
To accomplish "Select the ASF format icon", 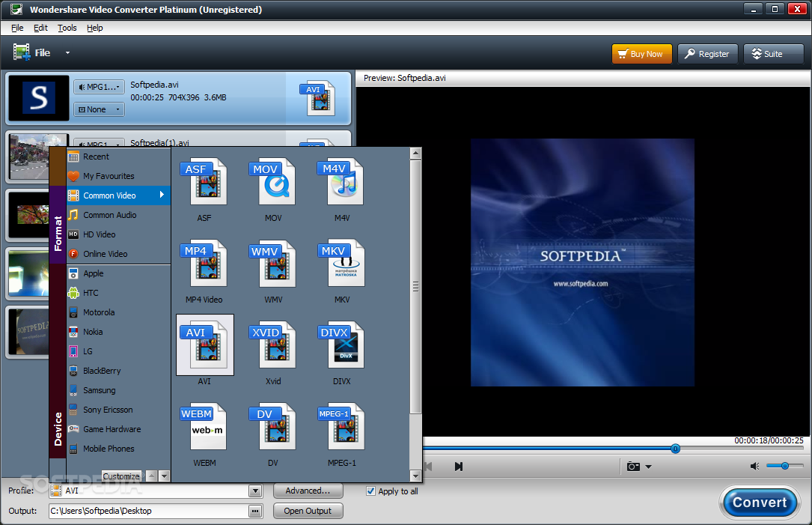I will 204,183.
